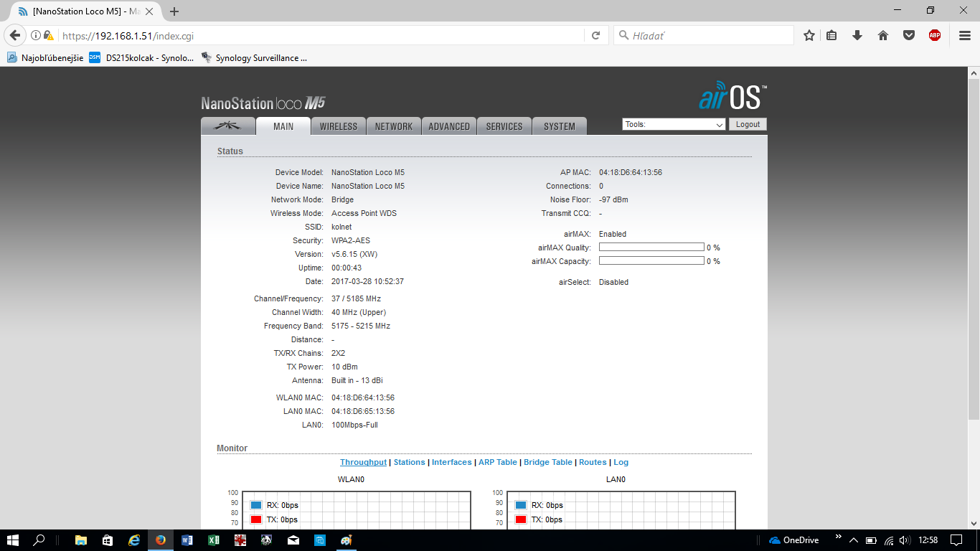Select the SYSTEM tab
980x551 pixels.
pyautogui.click(x=559, y=126)
